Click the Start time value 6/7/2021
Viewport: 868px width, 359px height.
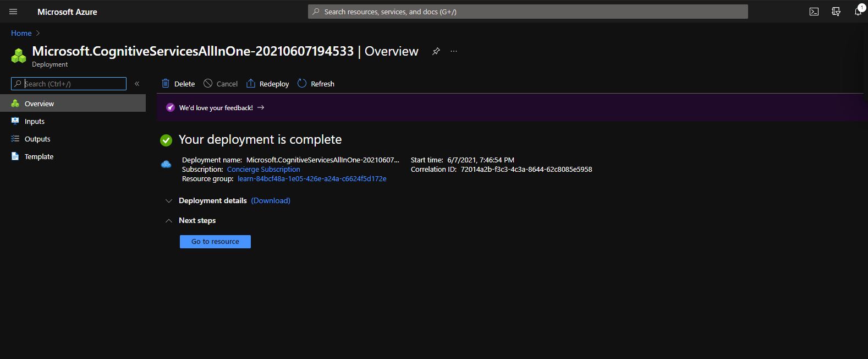coord(481,160)
